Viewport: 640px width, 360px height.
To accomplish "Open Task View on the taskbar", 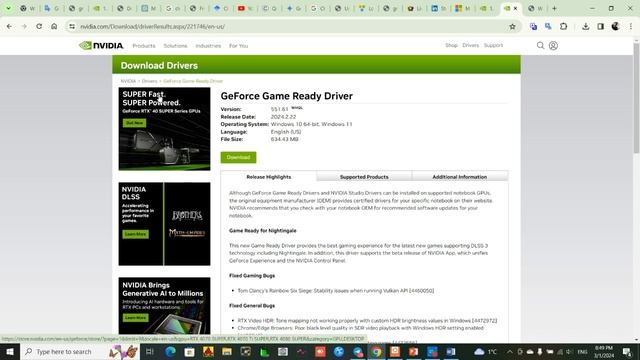I will pyautogui.click(x=149, y=351).
